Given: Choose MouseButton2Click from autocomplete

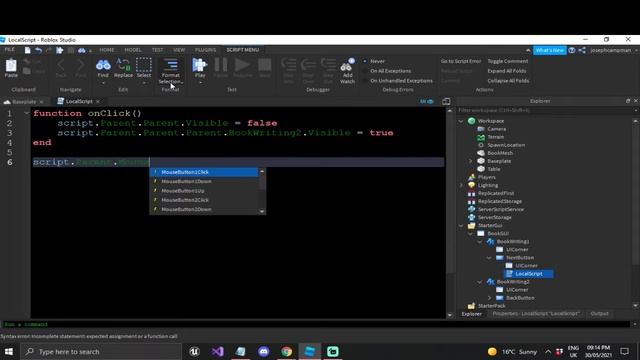Looking at the screenshot, I should pos(204,200).
